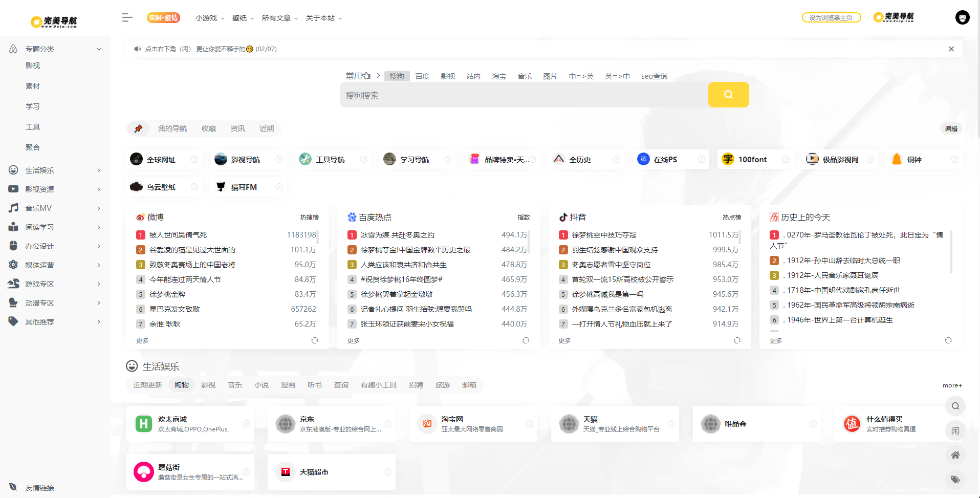
Task: Open the 工具导航 site icon
Action: (x=306, y=159)
